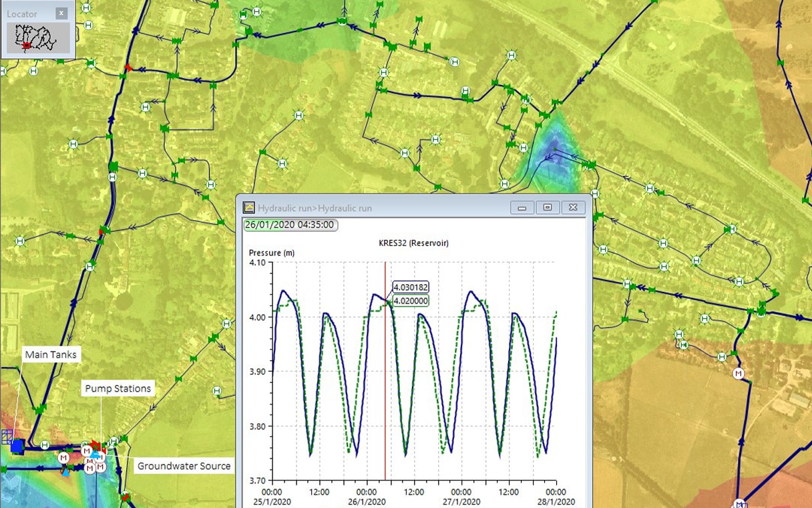Select the red valve near the Locator panel
The height and width of the screenshot is (508, 812).
129,68
